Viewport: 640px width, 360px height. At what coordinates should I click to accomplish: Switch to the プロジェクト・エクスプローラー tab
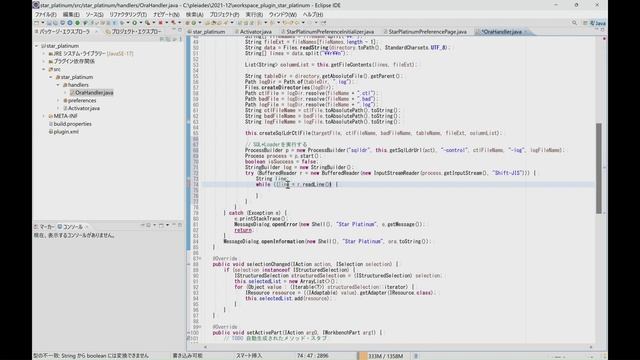tap(134, 32)
